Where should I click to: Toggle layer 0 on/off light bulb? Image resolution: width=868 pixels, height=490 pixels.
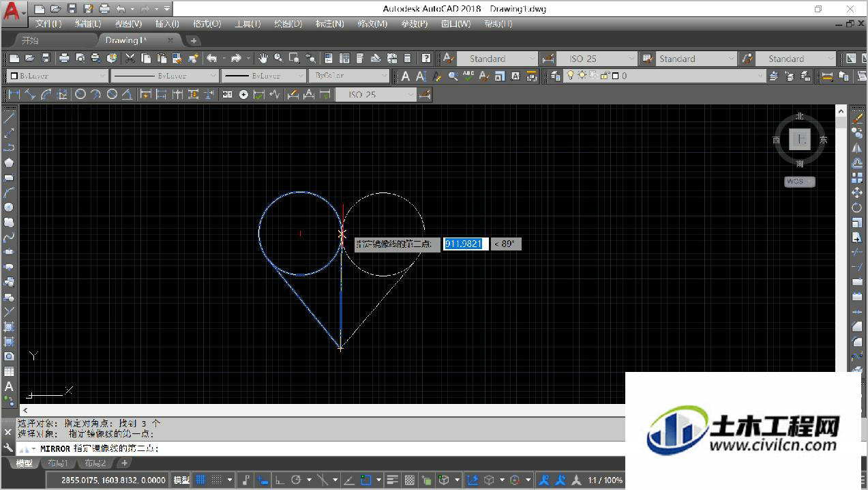[571, 76]
